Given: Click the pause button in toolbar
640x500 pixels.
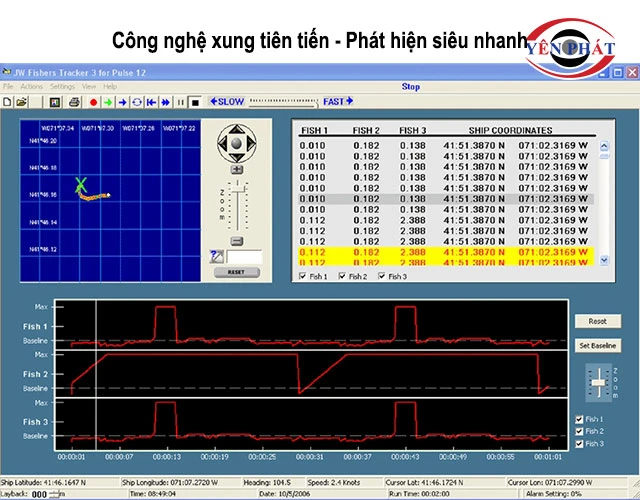Looking at the screenshot, I should pos(181,102).
